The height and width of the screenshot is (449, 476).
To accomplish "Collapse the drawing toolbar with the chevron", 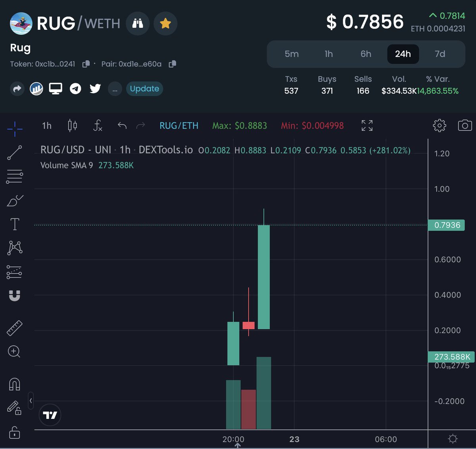I will tap(31, 401).
